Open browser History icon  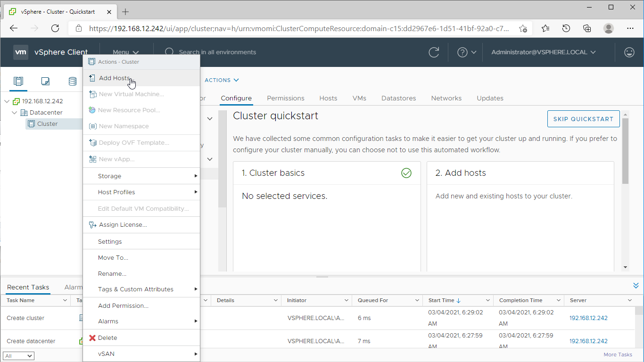click(x=566, y=28)
